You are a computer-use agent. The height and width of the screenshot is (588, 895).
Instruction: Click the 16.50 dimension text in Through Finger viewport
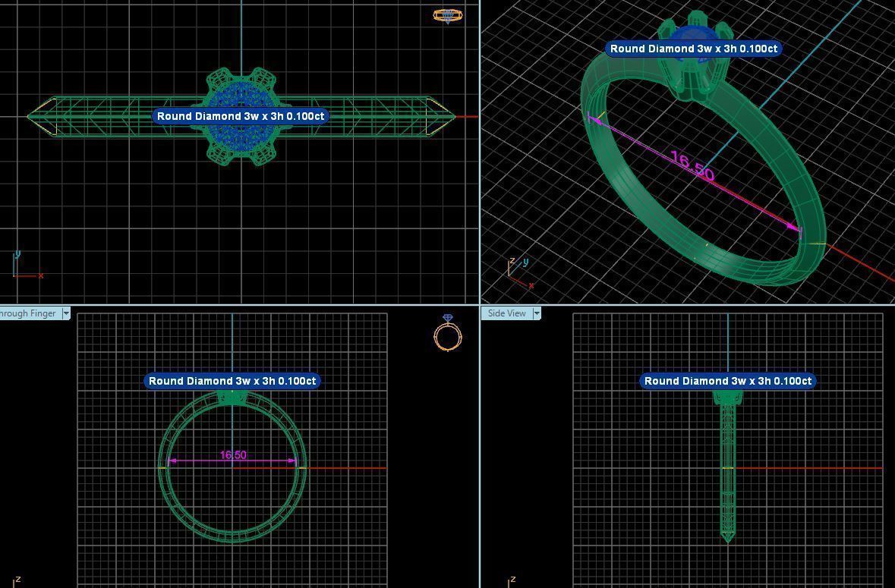[233, 455]
